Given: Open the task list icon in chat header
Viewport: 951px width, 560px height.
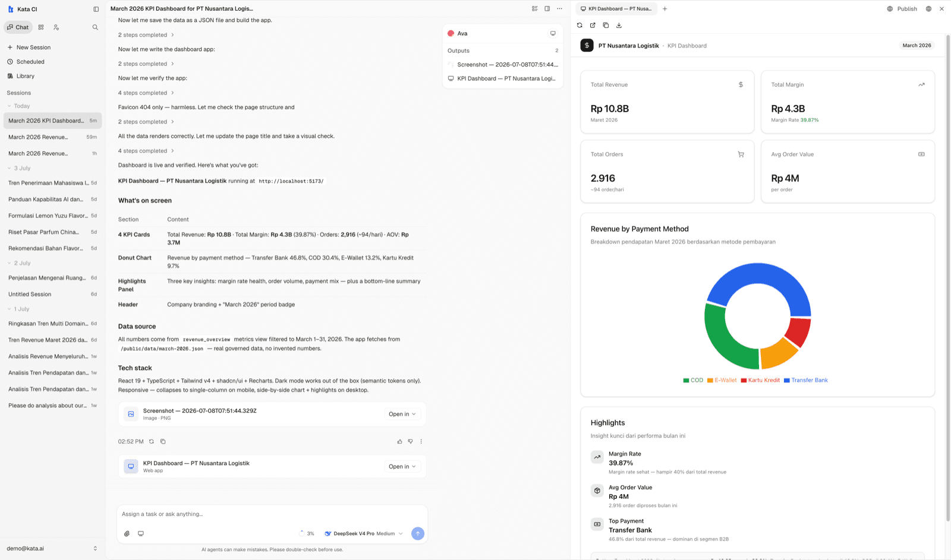Looking at the screenshot, I should [534, 9].
